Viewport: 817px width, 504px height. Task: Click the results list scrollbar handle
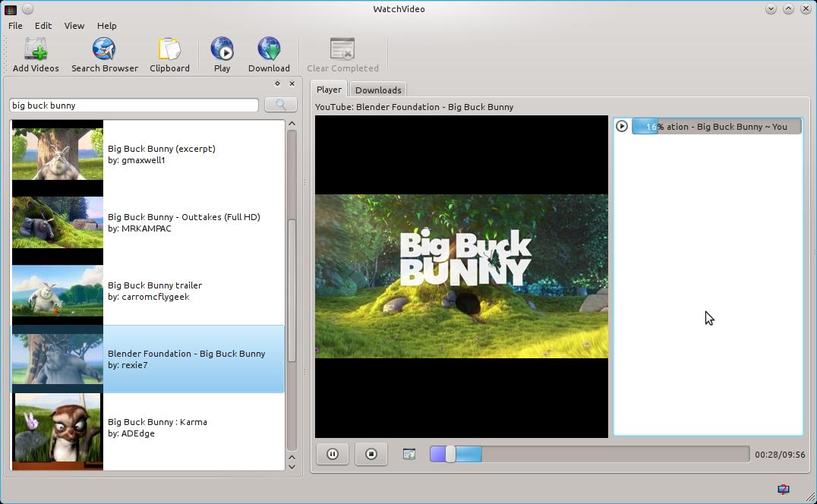[x=292, y=290]
